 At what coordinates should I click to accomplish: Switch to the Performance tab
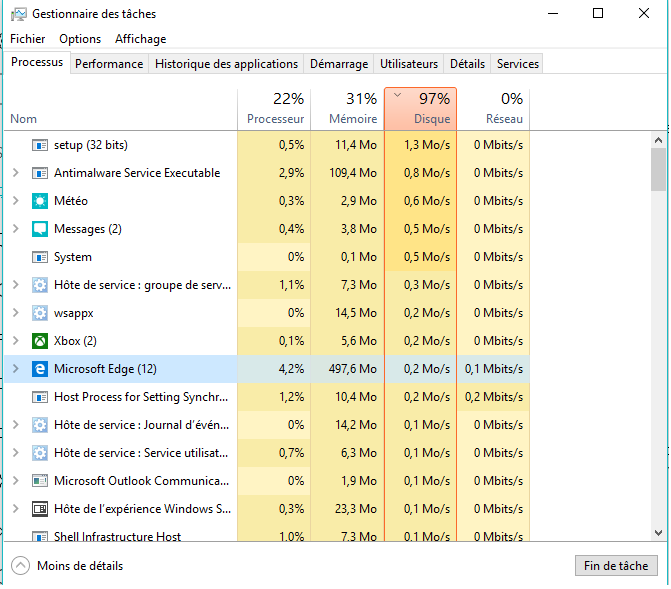[109, 64]
